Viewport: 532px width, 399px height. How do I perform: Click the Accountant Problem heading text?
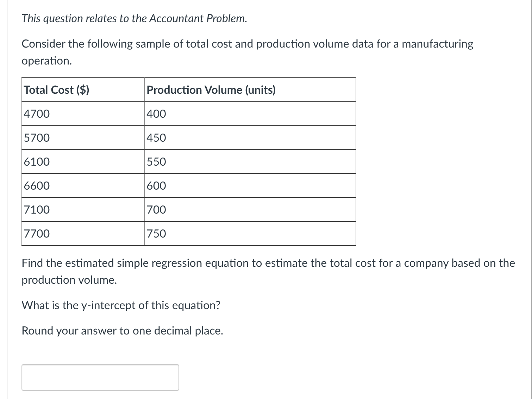pos(134,19)
